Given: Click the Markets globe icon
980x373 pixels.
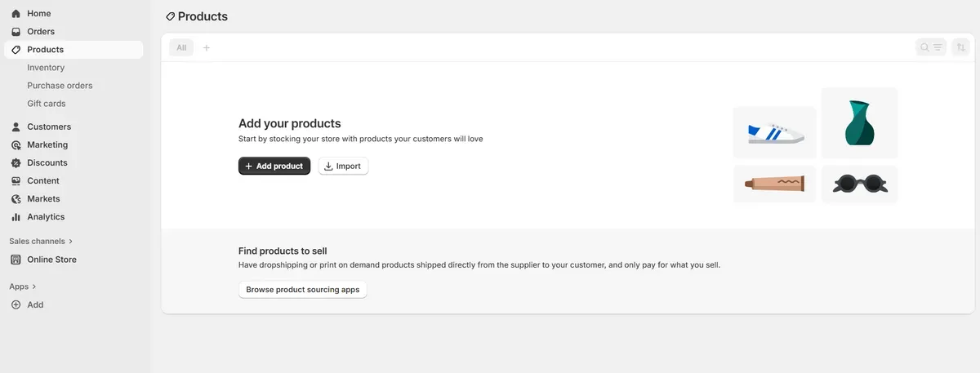Looking at the screenshot, I should point(16,198).
